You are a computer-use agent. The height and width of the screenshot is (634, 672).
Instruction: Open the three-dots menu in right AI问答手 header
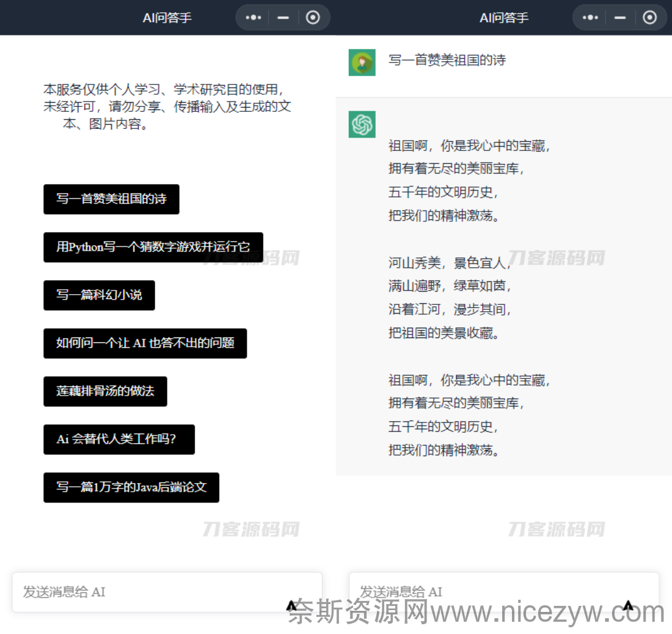pyautogui.click(x=590, y=18)
